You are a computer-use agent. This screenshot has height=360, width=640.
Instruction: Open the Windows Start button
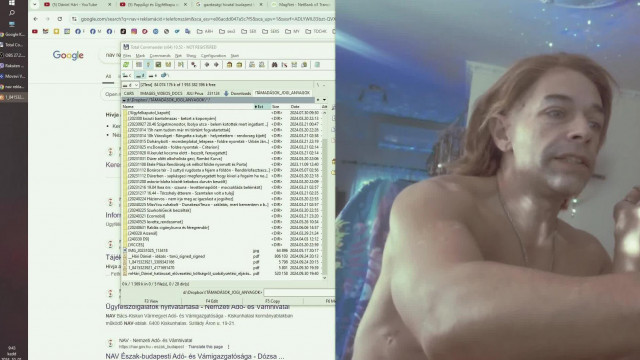point(12,3)
